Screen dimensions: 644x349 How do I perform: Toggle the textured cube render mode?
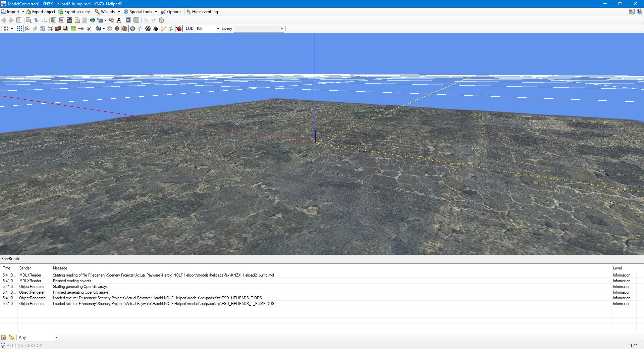[125, 29]
